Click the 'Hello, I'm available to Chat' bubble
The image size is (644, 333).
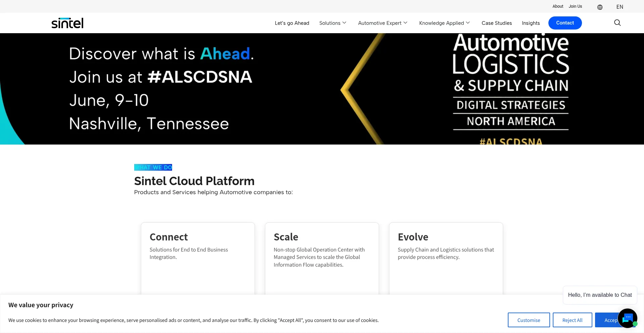pyautogui.click(x=600, y=295)
